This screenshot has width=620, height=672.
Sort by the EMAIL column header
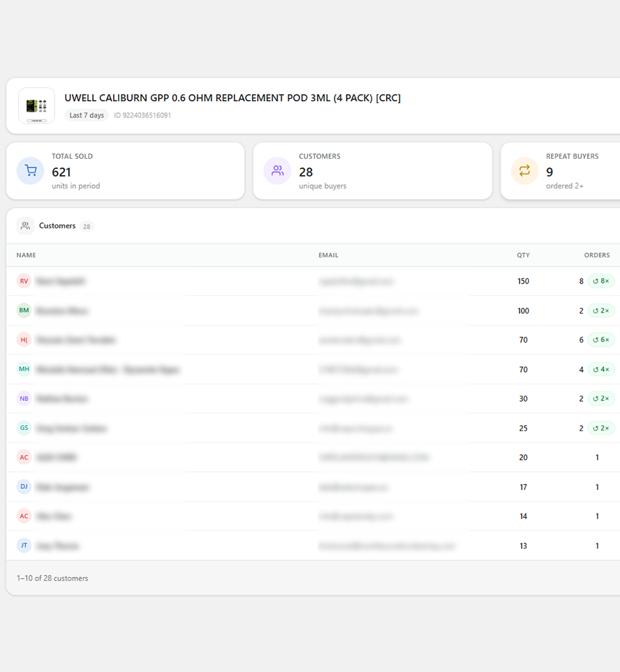(x=328, y=255)
